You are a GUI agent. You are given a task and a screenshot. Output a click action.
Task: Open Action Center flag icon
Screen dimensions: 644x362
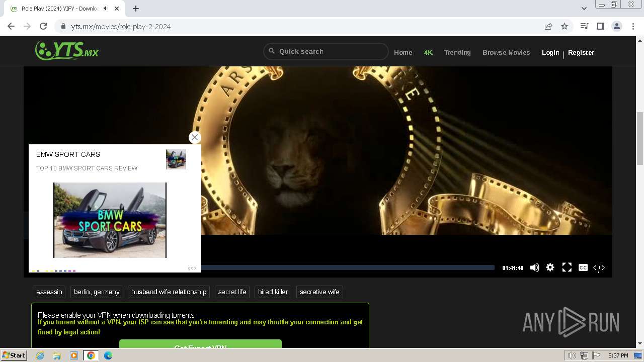pos(596,355)
